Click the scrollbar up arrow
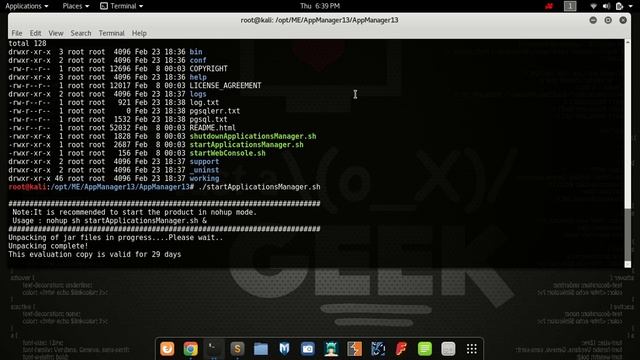640x360 pixels. 628,42
